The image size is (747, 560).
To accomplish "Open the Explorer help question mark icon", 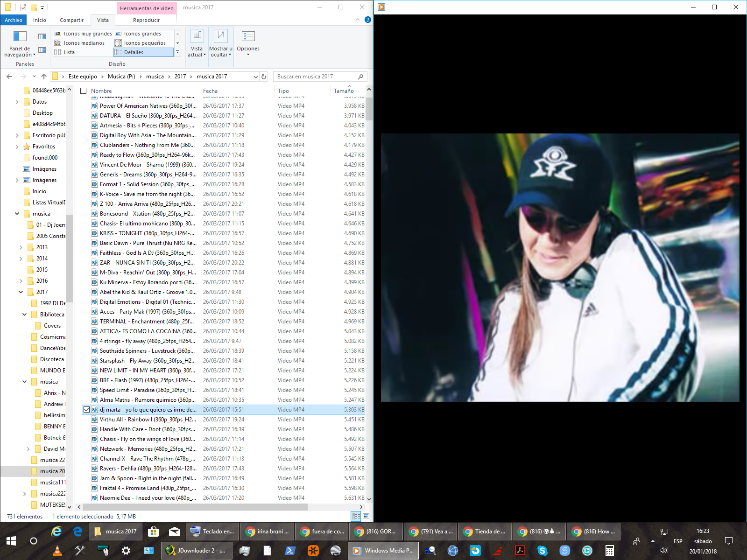I will click(x=367, y=20).
